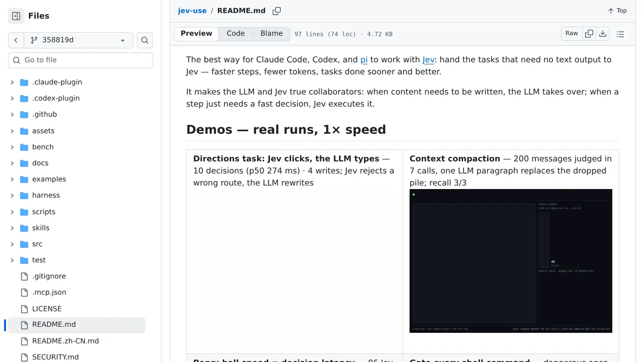Click the .github folder icon
The width and height of the screenshot is (644, 362).
coord(24,114)
